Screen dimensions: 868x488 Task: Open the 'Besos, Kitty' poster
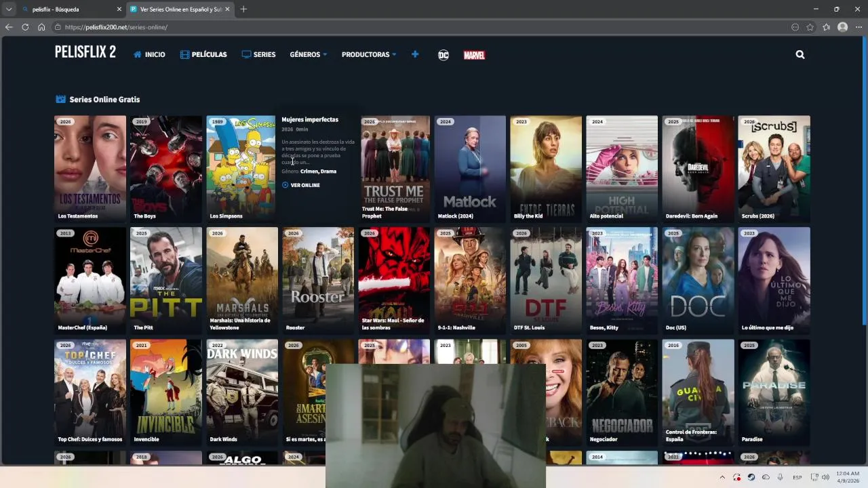[622, 281]
